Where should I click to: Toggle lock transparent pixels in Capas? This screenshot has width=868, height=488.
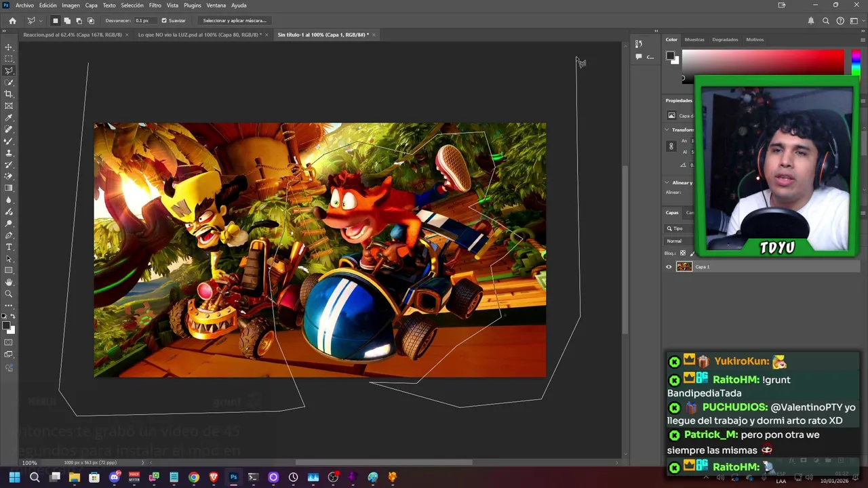point(683,253)
